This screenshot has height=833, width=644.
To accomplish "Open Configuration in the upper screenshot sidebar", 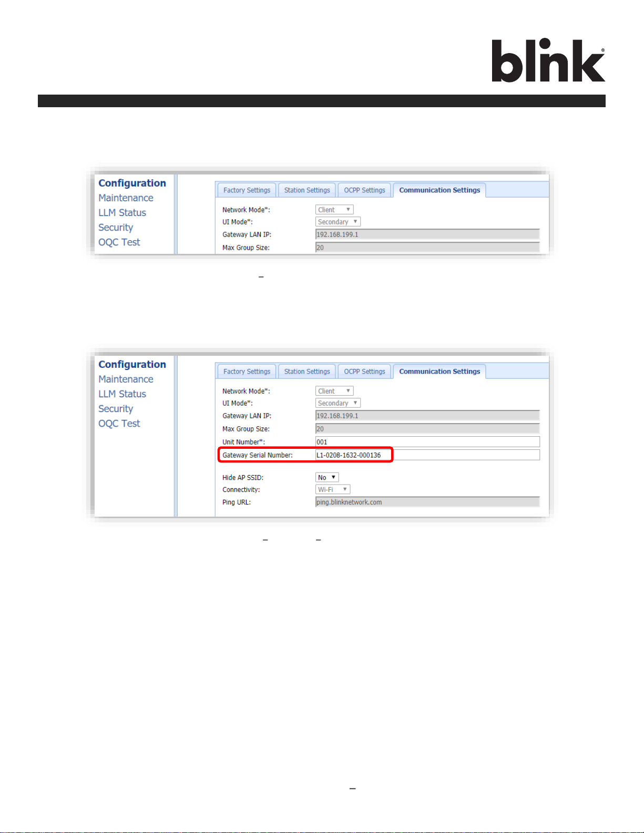I will (x=132, y=183).
